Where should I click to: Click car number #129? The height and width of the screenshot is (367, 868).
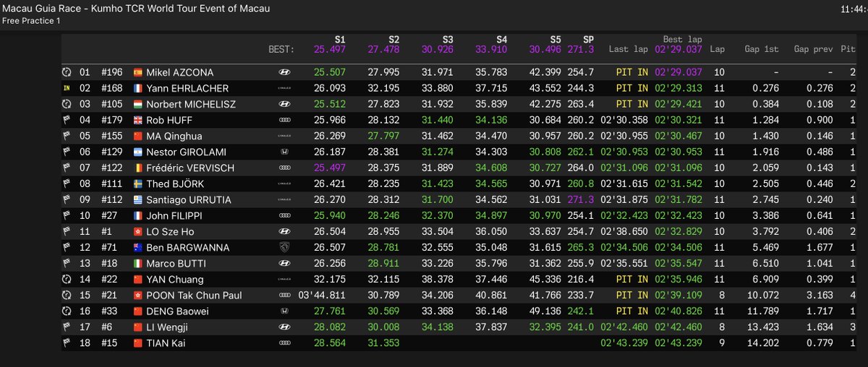pyautogui.click(x=112, y=152)
